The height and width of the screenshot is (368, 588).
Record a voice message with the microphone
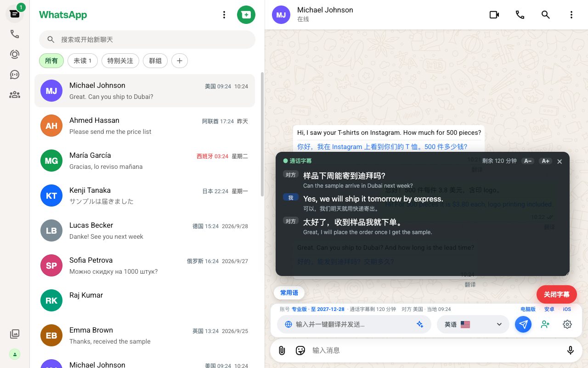tap(571, 351)
